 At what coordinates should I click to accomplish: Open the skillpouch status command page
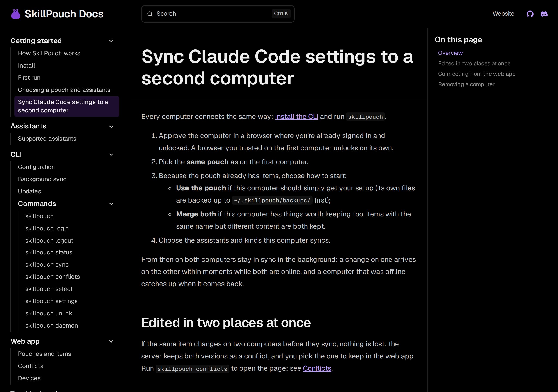pos(49,252)
